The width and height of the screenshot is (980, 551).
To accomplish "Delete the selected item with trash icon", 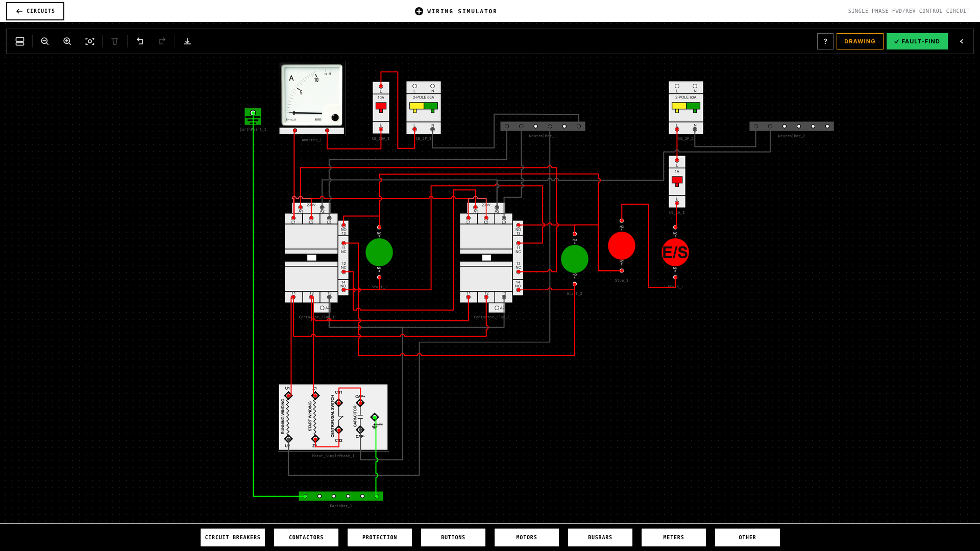I will pyautogui.click(x=115, y=41).
